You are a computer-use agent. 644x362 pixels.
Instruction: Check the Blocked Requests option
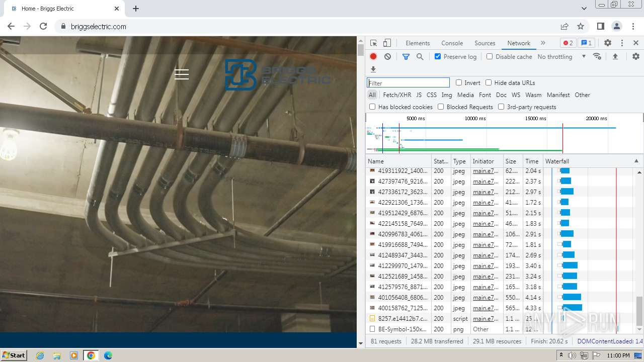pyautogui.click(x=441, y=107)
